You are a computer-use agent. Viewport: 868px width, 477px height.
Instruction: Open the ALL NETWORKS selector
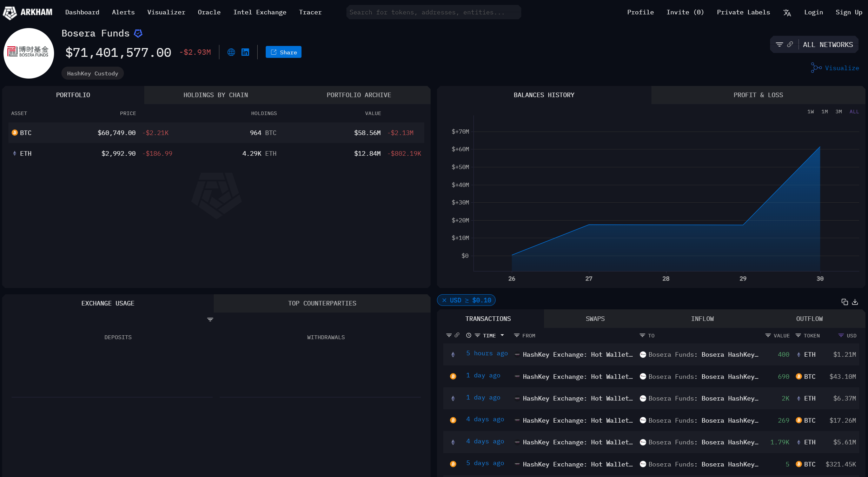828,45
